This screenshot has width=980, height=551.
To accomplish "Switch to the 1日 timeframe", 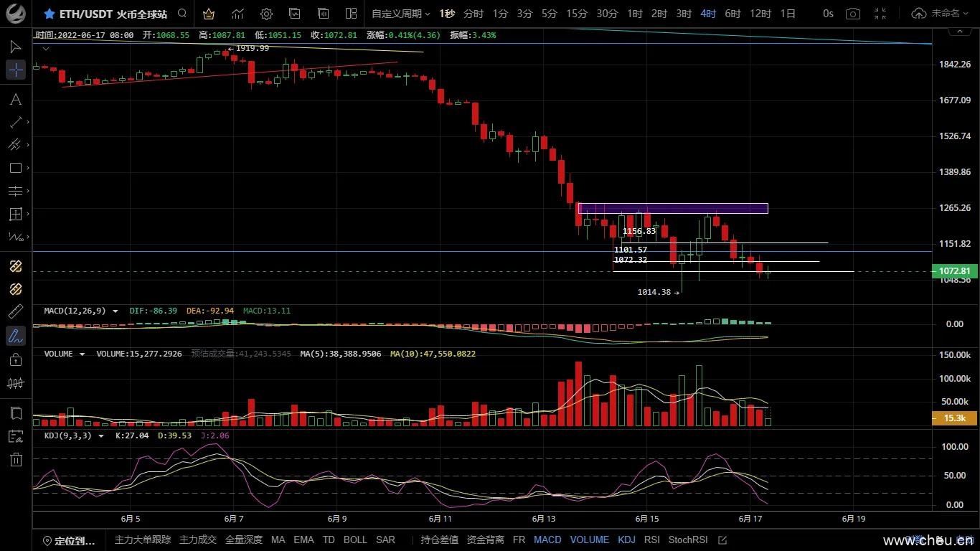I will pyautogui.click(x=788, y=14).
